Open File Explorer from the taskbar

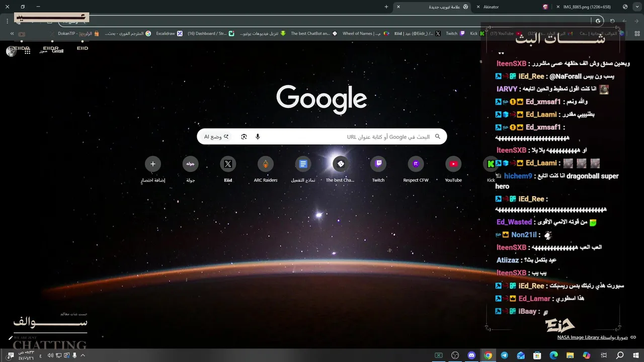570,355
